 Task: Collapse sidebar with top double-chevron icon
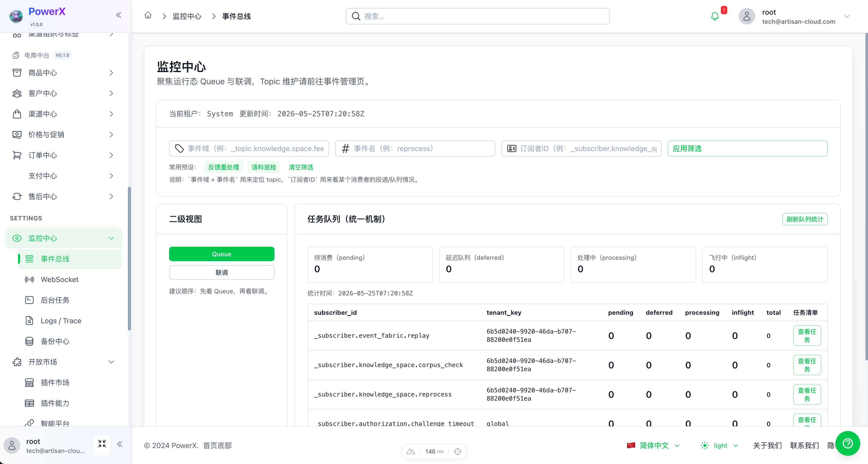coord(119,15)
